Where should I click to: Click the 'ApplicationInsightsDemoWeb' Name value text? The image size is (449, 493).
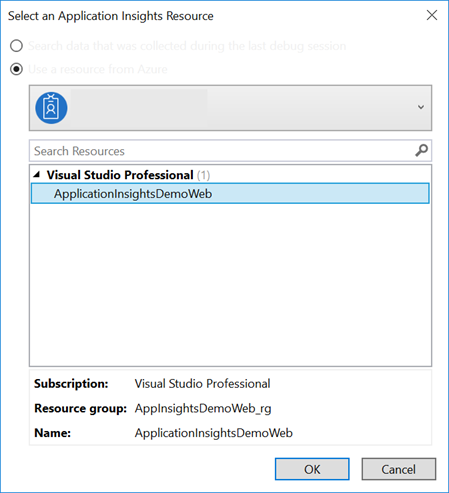point(214,433)
